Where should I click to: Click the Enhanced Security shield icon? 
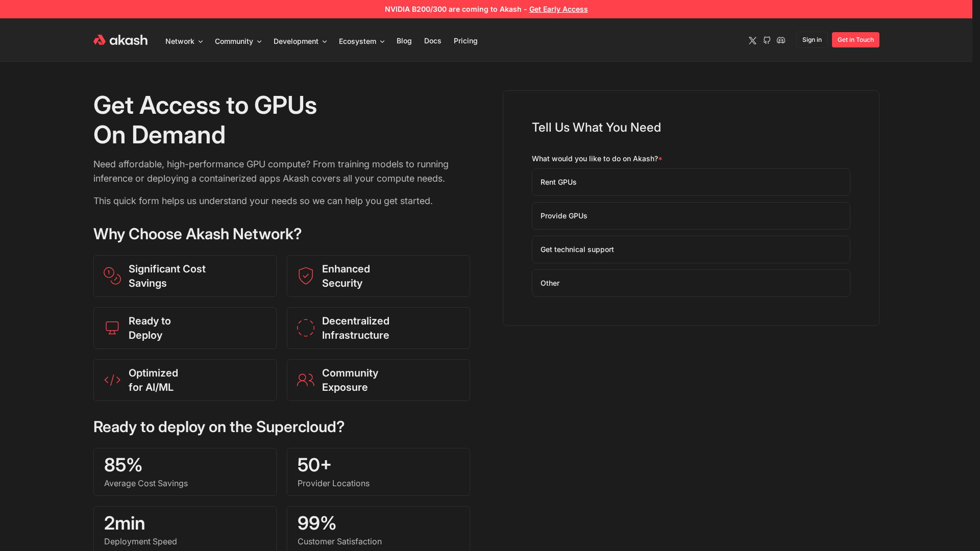click(x=306, y=276)
